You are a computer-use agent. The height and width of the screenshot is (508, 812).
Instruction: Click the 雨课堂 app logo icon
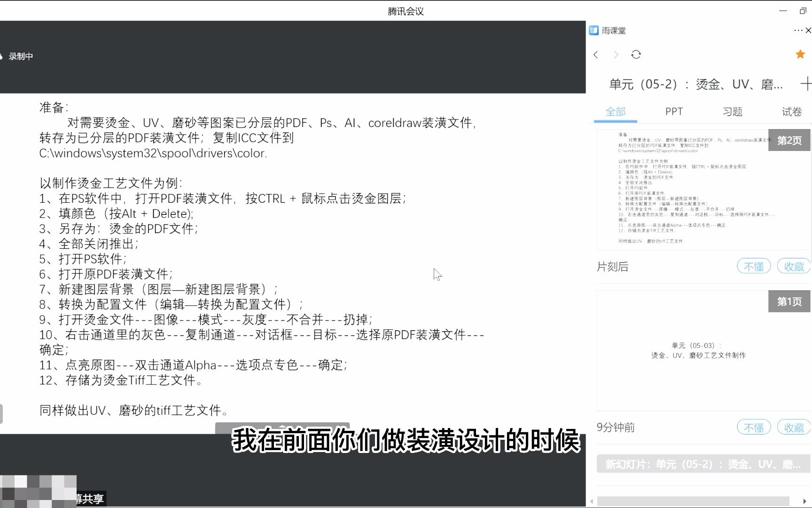[x=594, y=31]
